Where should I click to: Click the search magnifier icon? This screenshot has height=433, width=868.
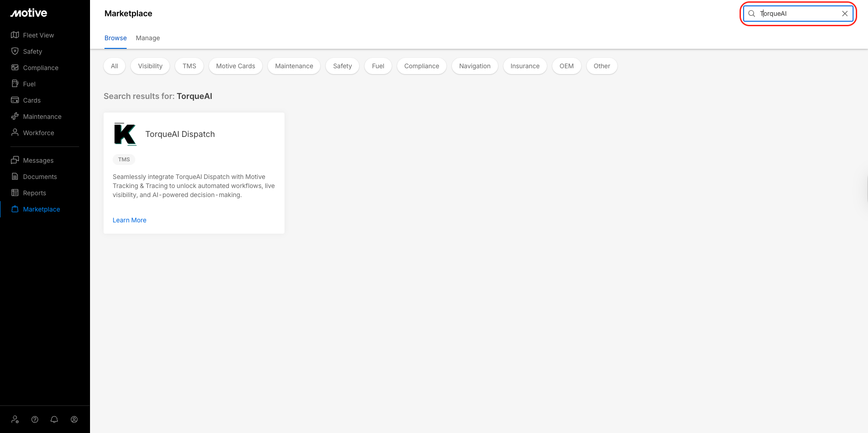click(752, 14)
